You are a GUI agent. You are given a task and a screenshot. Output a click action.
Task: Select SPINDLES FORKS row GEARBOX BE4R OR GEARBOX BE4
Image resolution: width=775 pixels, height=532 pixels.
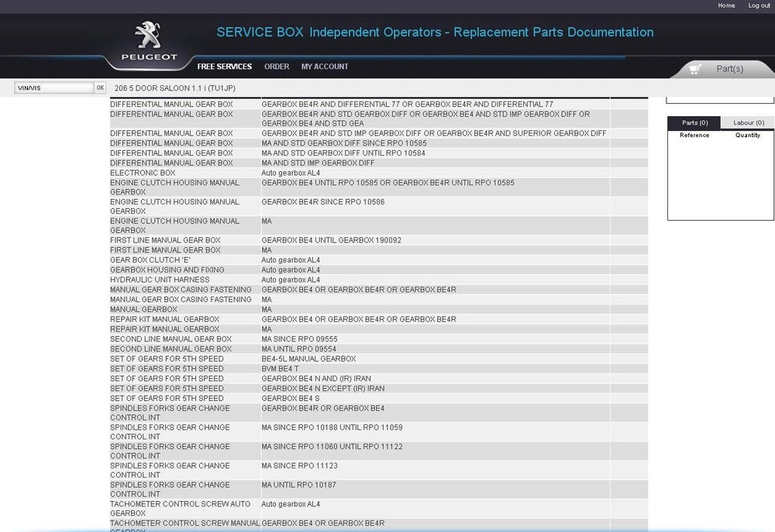point(379,413)
